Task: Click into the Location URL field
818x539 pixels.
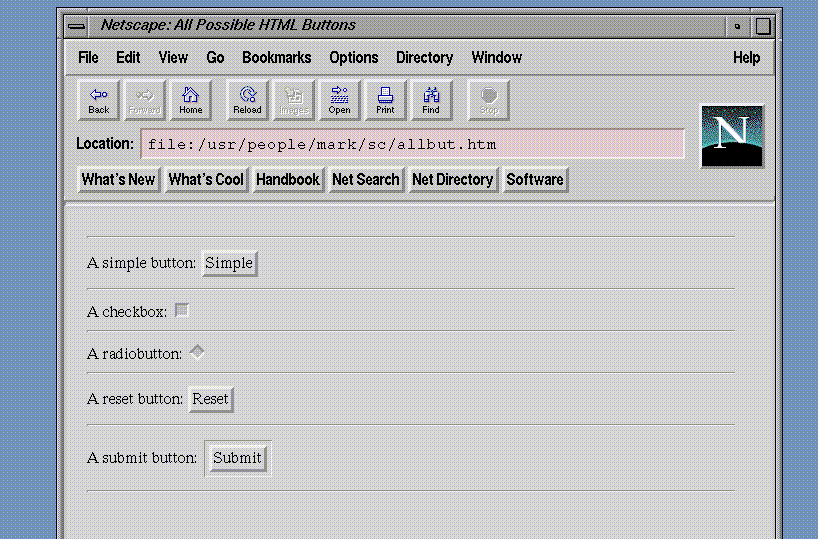Action: coord(412,144)
